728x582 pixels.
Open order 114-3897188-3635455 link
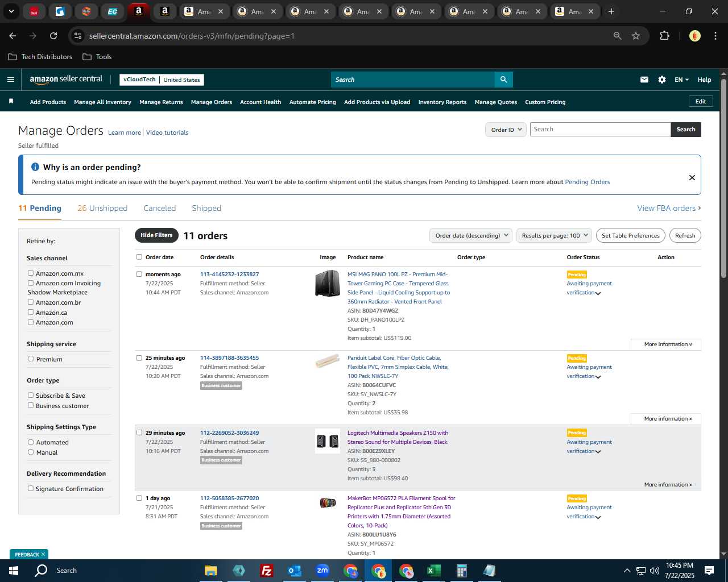(229, 358)
